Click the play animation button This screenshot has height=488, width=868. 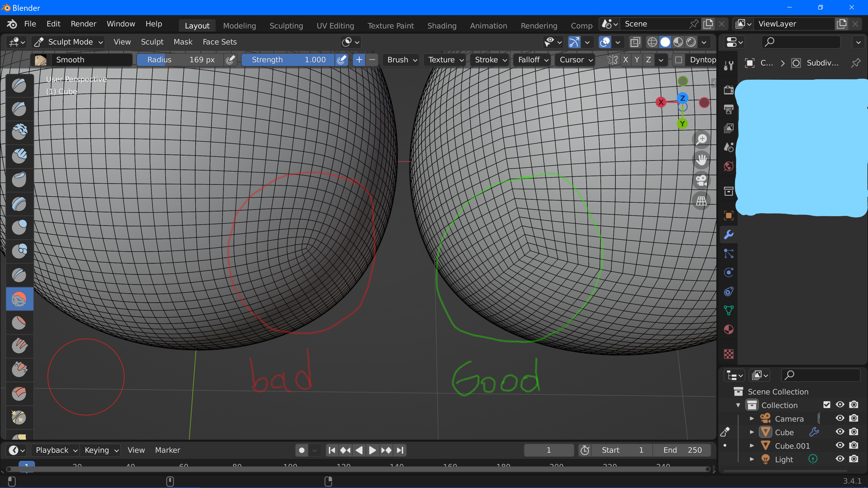(x=372, y=450)
